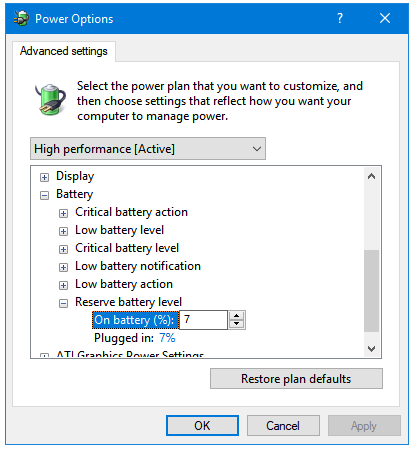
Task: Collapse Reserve battery level node
Action: [63, 303]
